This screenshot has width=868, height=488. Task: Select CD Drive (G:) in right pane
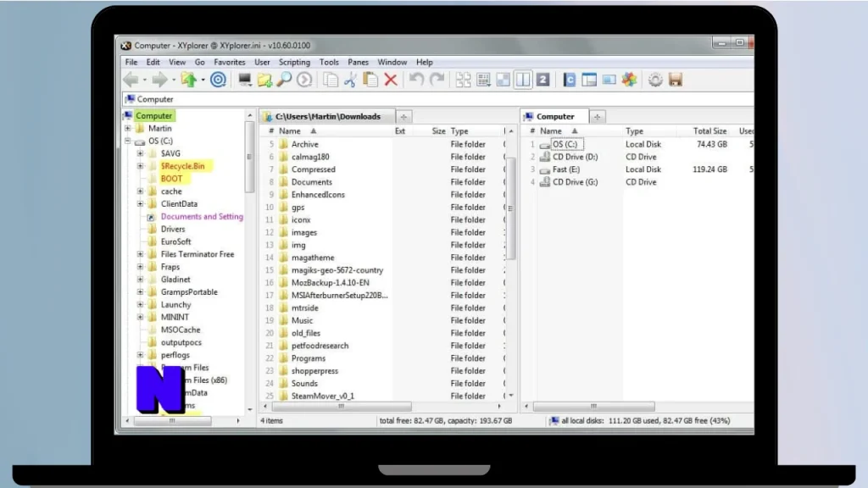(575, 183)
